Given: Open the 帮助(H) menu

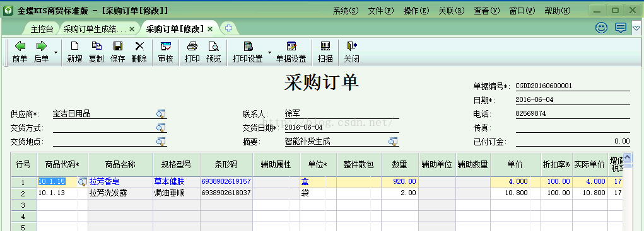Looking at the screenshot, I should (x=558, y=11).
